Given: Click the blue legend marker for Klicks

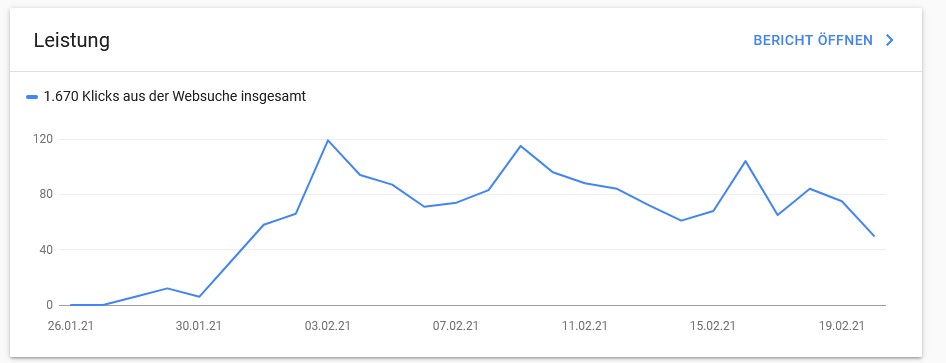Looking at the screenshot, I should [x=33, y=97].
